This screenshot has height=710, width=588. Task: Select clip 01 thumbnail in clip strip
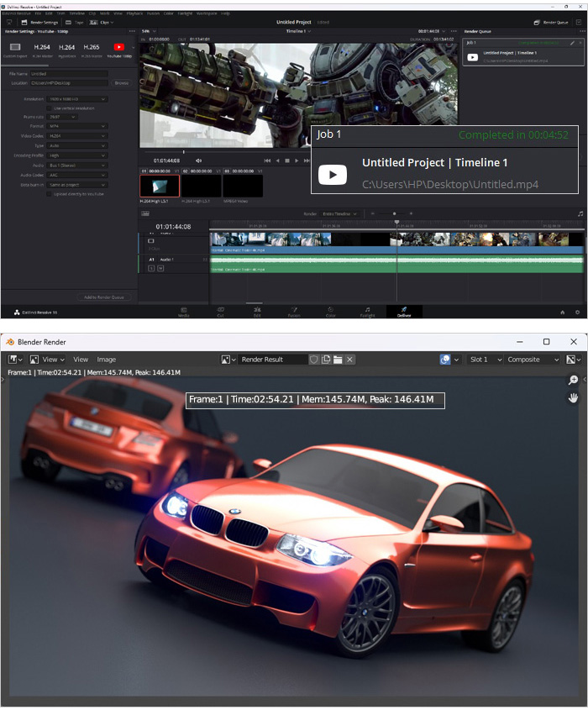coord(160,186)
